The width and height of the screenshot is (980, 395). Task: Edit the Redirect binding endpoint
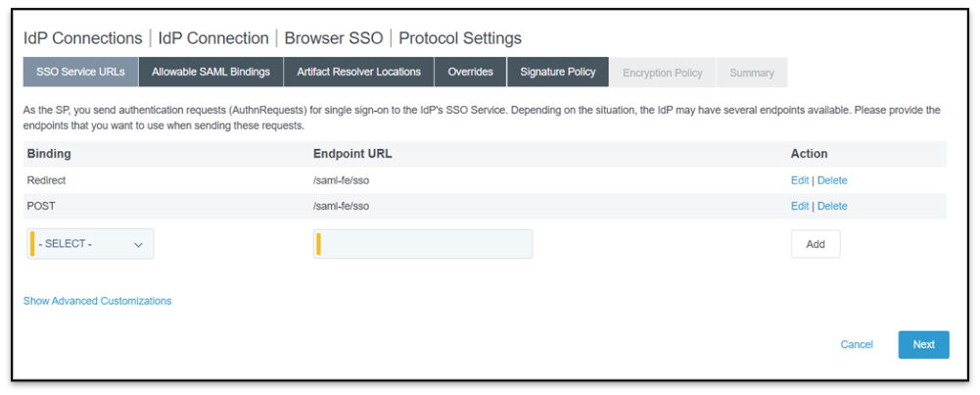[x=800, y=180]
